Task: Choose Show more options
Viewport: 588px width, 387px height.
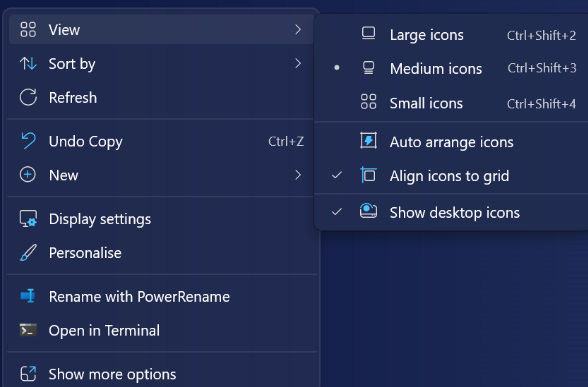Action: [161, 374]
